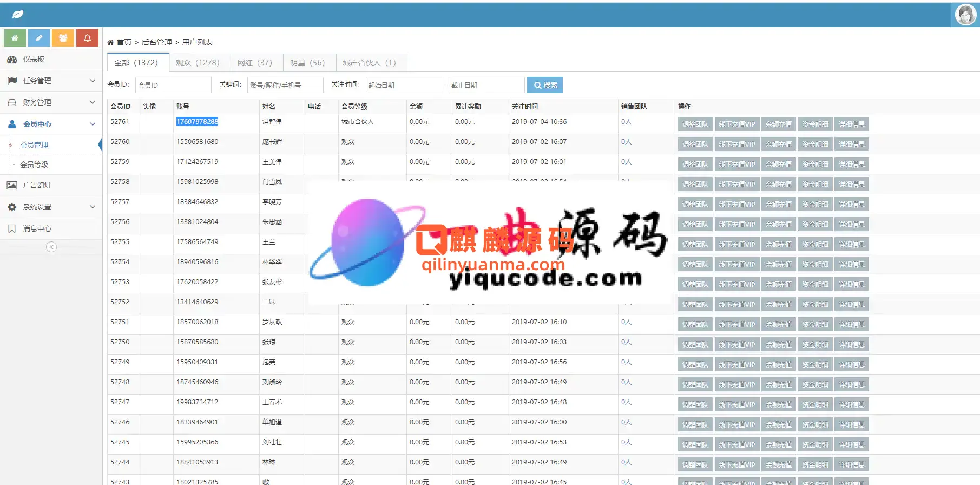Click 资金明细 for member 52744
The height and width of the screenshot is (485, 980).
click(x=815, y=465)
